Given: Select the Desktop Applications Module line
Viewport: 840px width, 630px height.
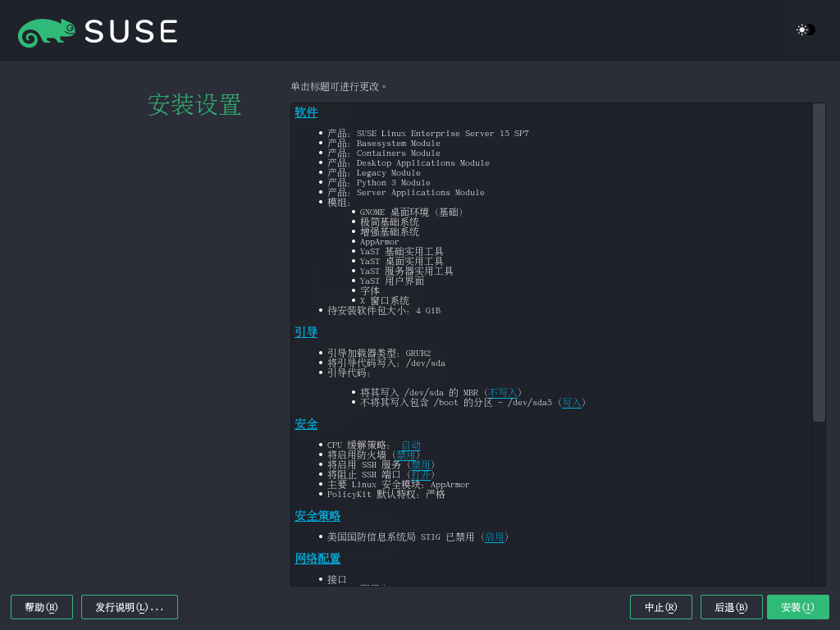Looking at the screenshot, I should point(409,163).
